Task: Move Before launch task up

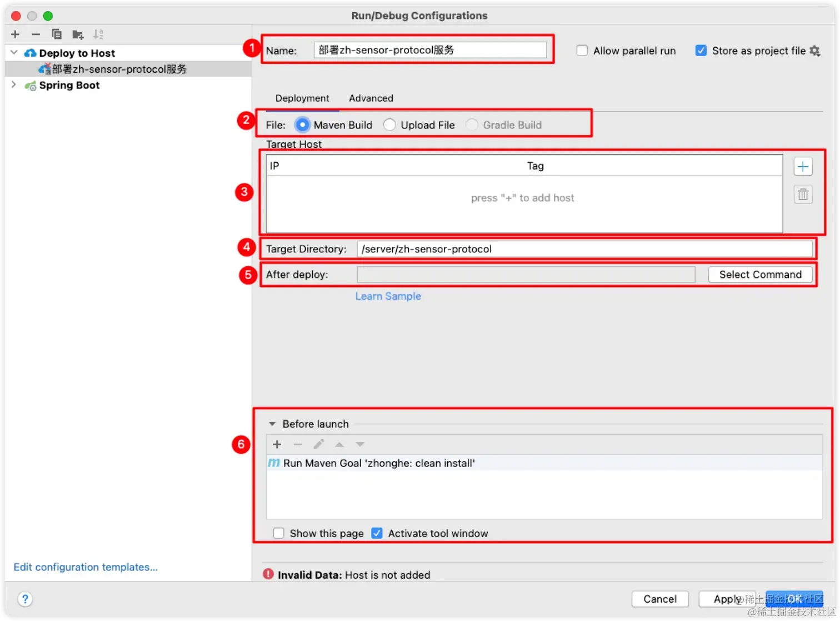Action: [339, 444]
